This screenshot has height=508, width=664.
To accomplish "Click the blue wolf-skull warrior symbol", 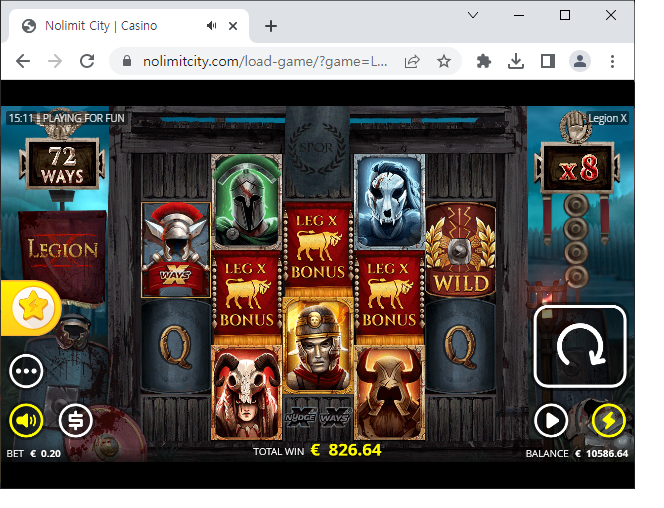I will click(389, 202).
